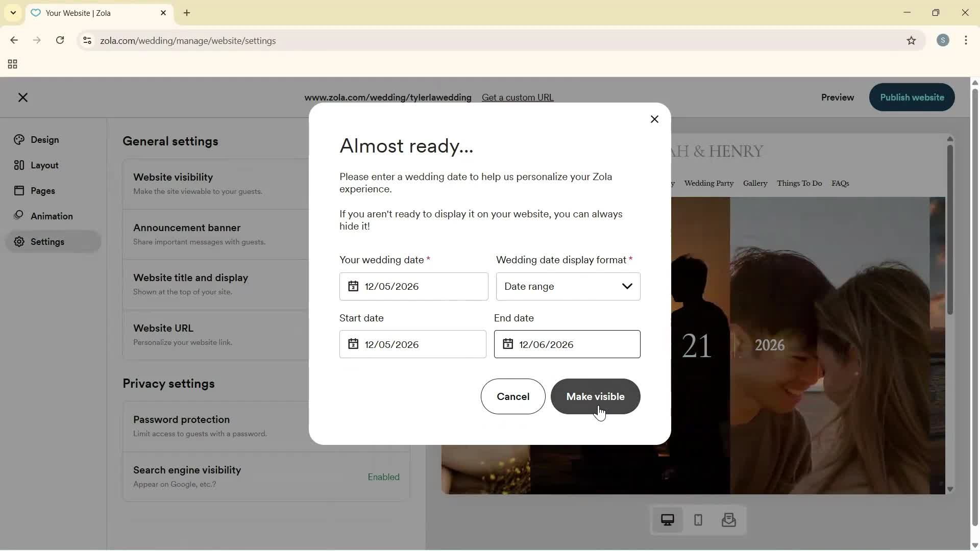Click the Make visible button
Image resolution: width=980 pixels, height=551 pixels.
tap(595, 396)
